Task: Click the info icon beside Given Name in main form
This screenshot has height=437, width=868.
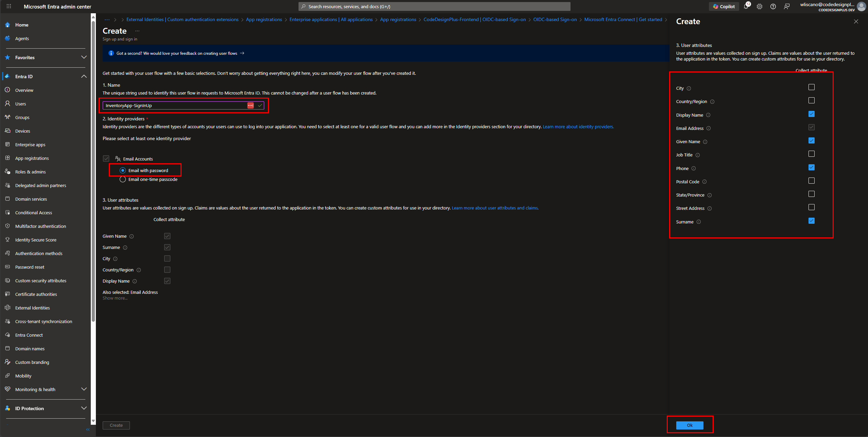Action: [x=132, y=236]
